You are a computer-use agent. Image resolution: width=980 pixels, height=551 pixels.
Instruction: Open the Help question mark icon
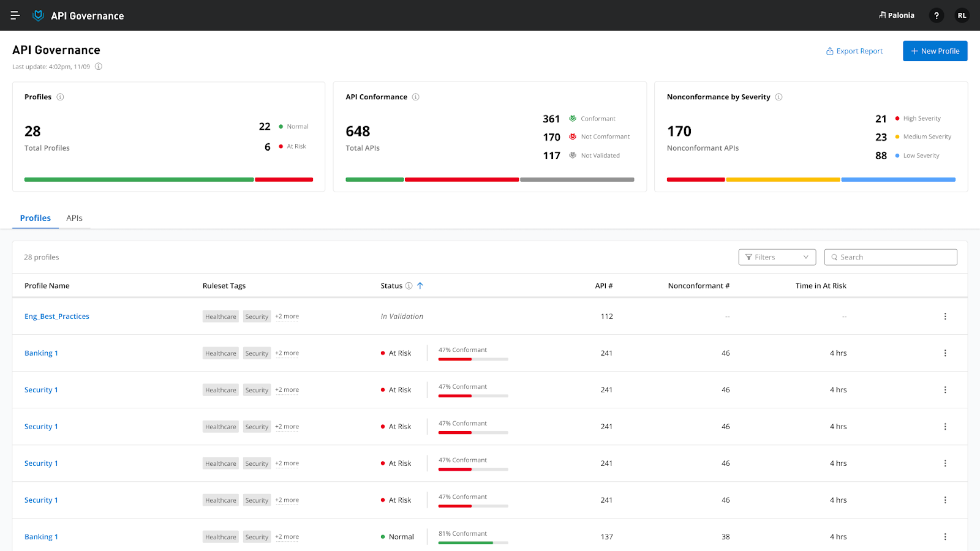point(936,15)
